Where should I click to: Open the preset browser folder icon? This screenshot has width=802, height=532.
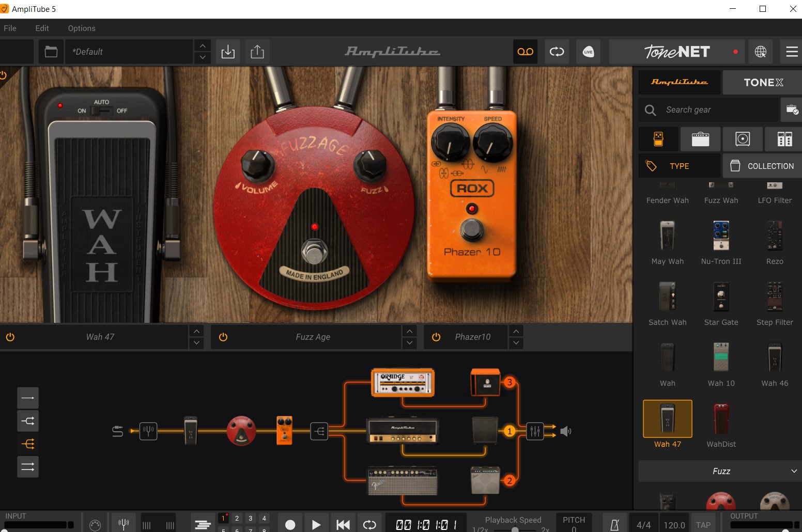pyautogui.click(x=51, y=52)
